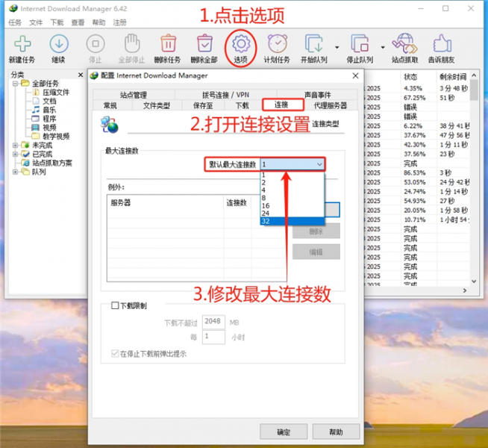Expand the 队列 tree node
This screenshot has height=448, width=488.
click(15, 172)
